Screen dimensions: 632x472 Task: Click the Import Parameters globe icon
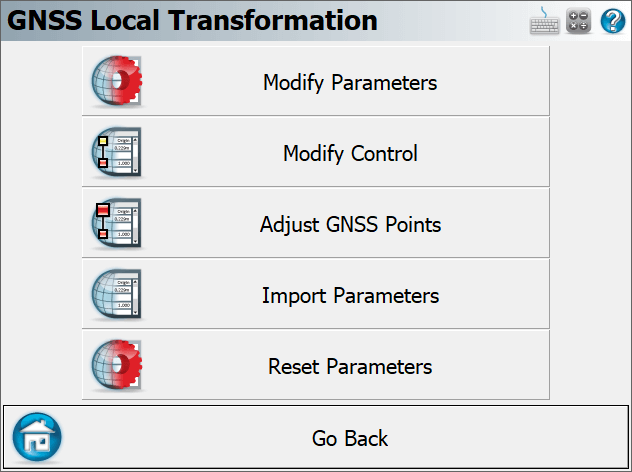coord(117,294)
